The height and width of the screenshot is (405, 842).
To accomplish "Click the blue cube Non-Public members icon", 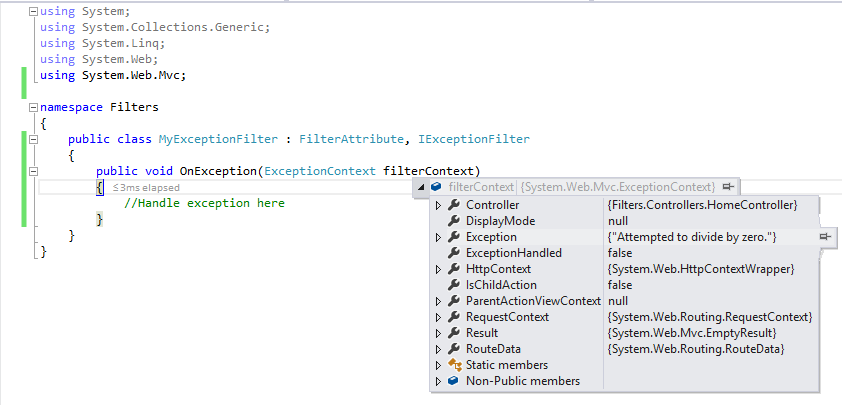I will pos(454,381).
